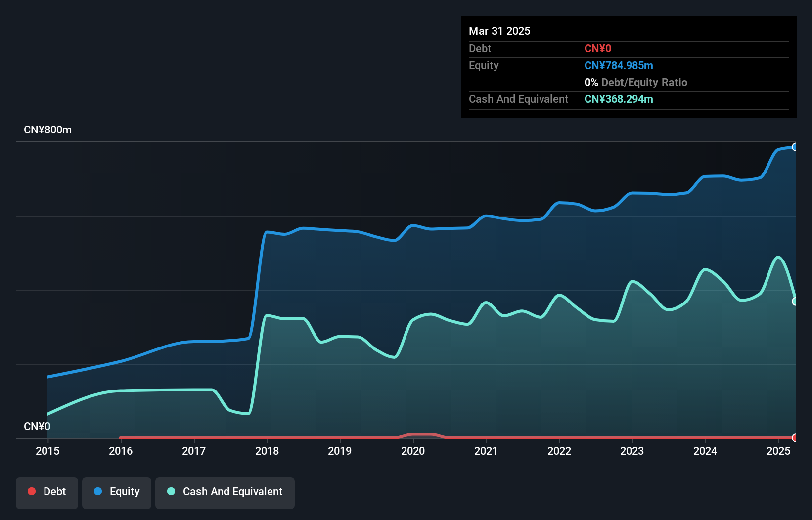
Task: Click the red Debt legend dot
Action: coord(32,491)
